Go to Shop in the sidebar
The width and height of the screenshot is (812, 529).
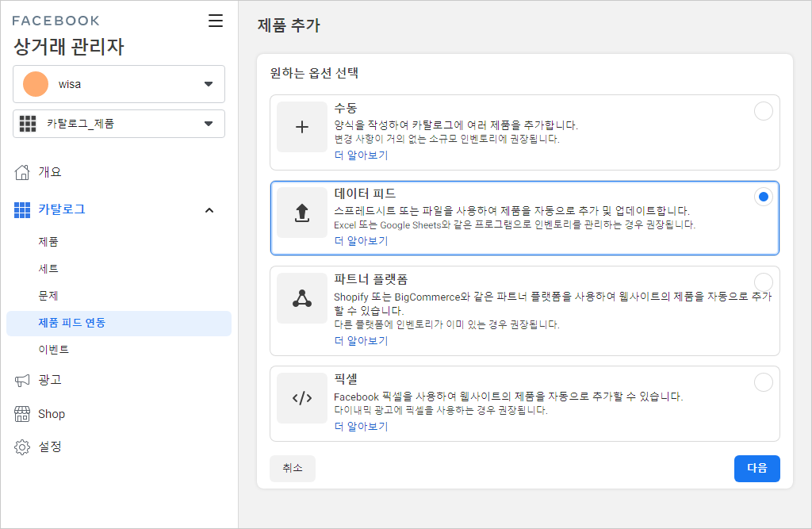click(x=52, y=414)
